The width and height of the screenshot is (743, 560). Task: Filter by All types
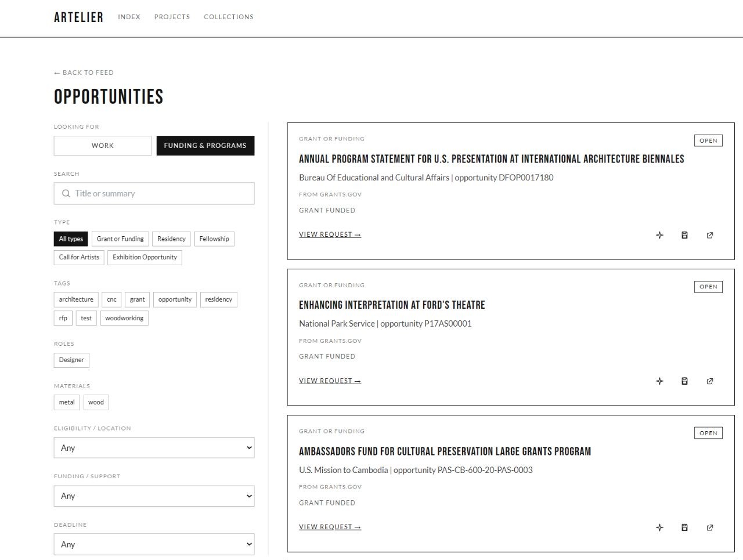[71, 239]
